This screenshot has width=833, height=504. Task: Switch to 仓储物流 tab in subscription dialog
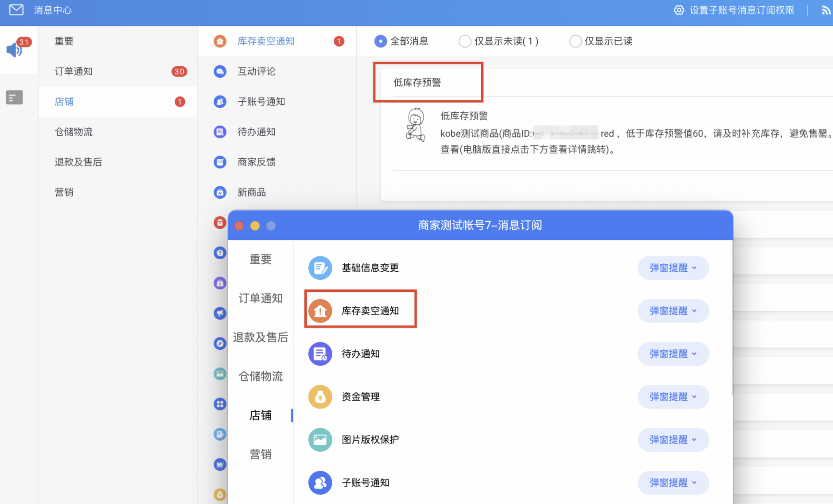pyautogui.click(x=261, y=376)
